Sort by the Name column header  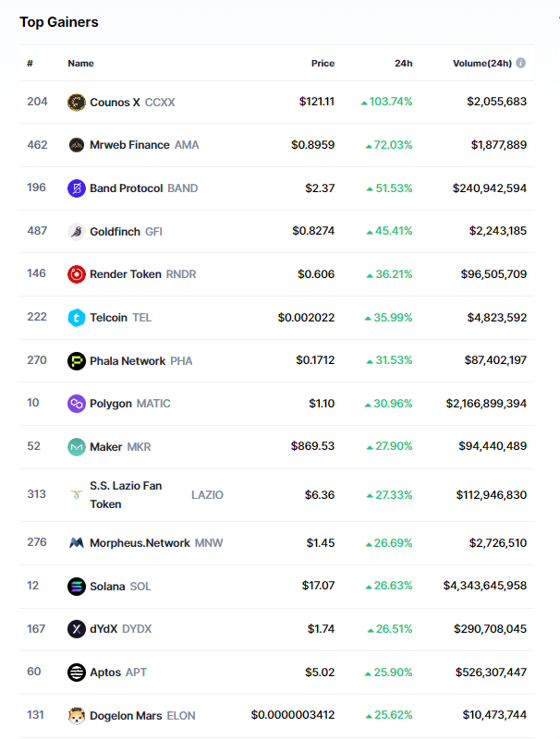tap(80, 64)
